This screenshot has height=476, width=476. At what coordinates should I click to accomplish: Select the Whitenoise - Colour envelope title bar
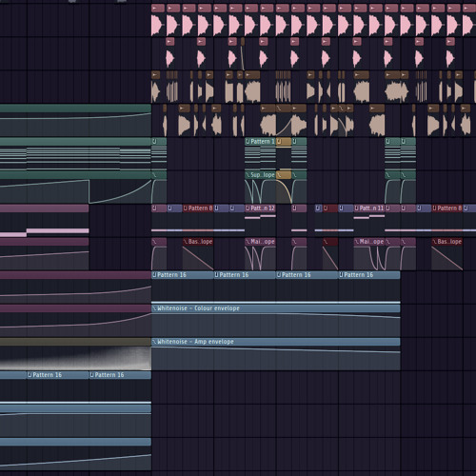[276, 308]
